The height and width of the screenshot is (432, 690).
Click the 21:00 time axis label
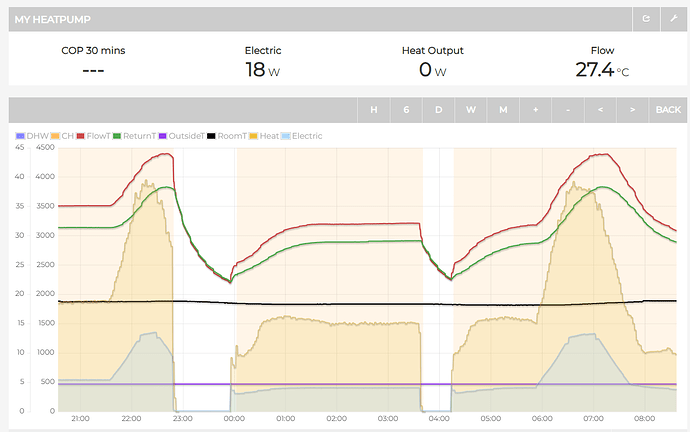pos(80,418)
